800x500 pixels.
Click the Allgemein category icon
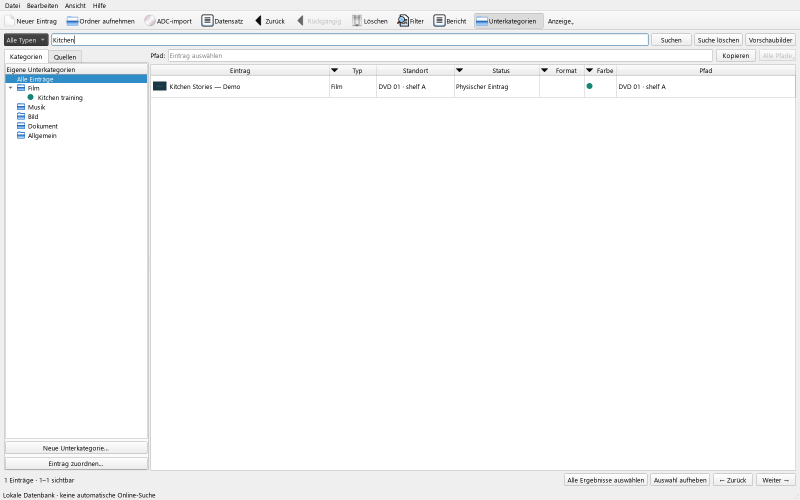(21, 136)
